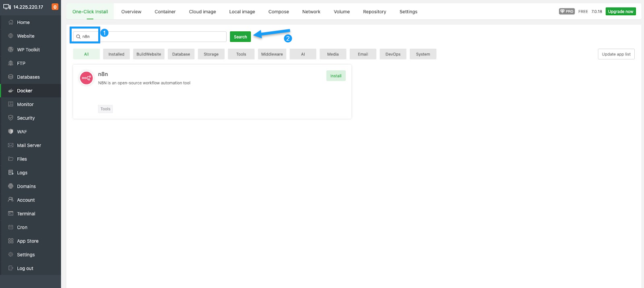This screenshot has height=288, width=644.
Task: Filter apps by Storage category
Action: (x=211, y=54)
